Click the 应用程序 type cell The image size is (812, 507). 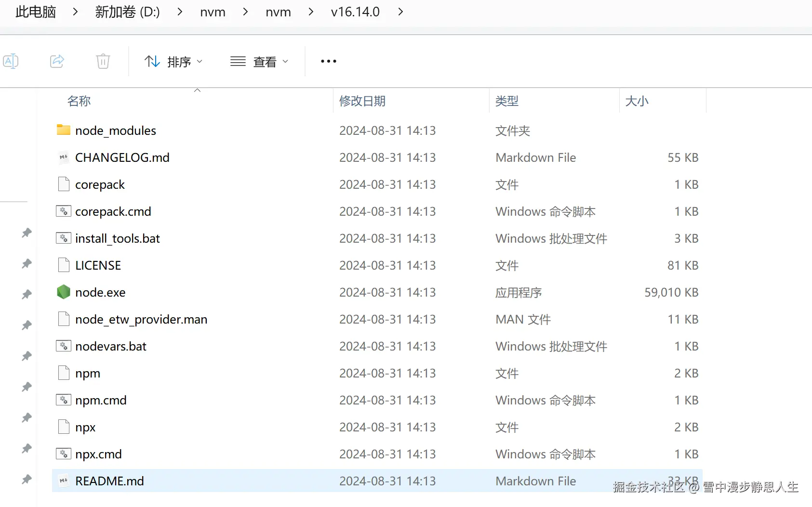coord(519,292)
